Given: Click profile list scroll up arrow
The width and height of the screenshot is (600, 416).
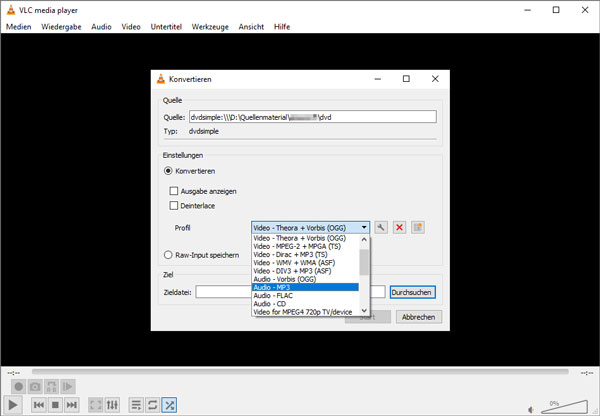Looking at the screenshot, I should click(364, 240).
